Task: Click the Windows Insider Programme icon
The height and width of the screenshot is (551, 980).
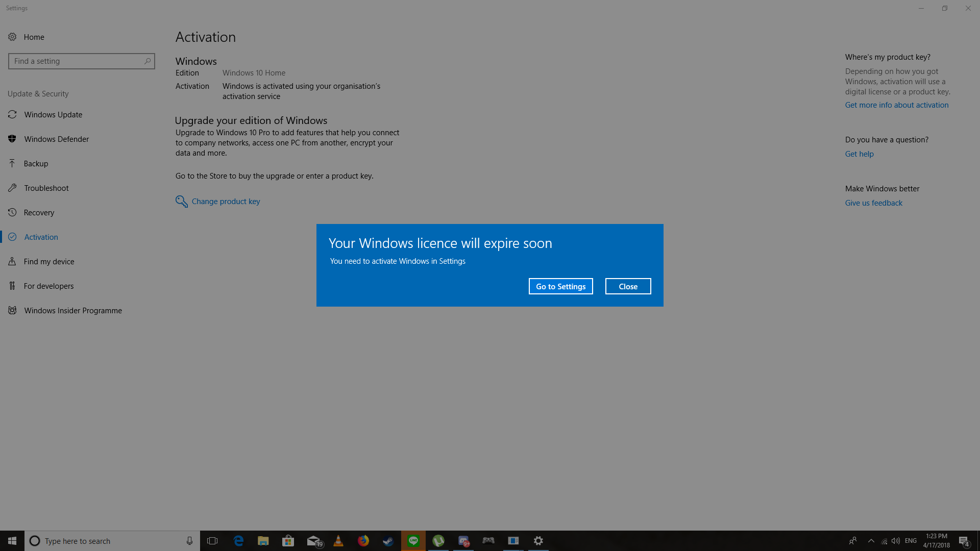Action: [12, 310]
